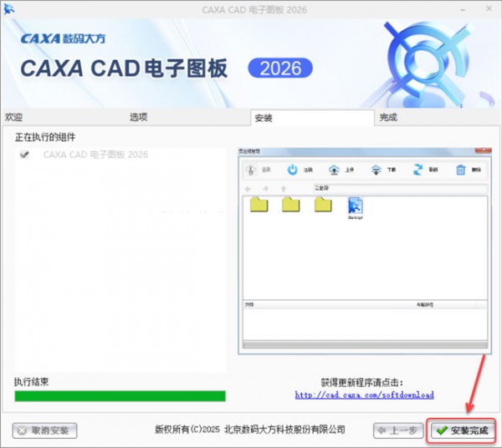Image resolution: width=502 pixels, height=448 pixels.
Task: Click the preview's up-folder arrow
Action: (284, 189)
